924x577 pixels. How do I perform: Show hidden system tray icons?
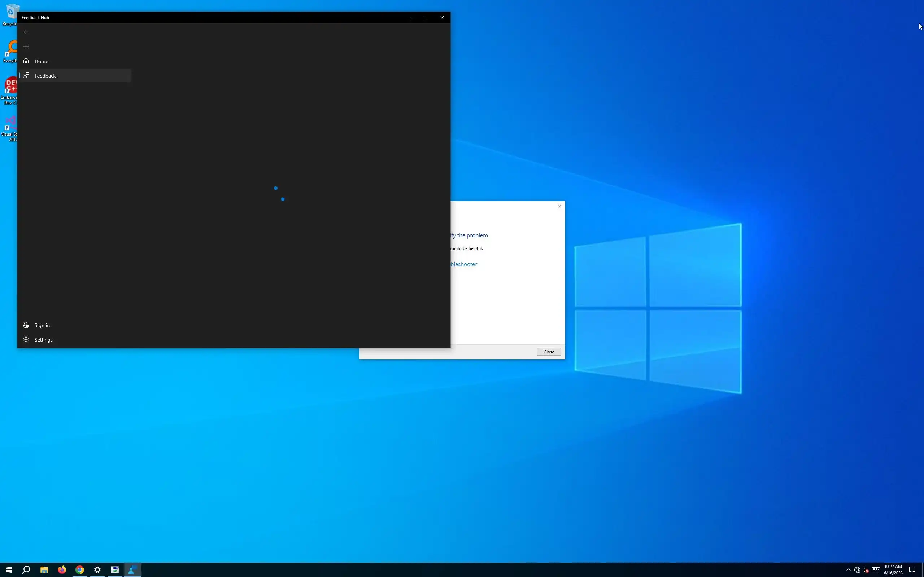[848, 570]
